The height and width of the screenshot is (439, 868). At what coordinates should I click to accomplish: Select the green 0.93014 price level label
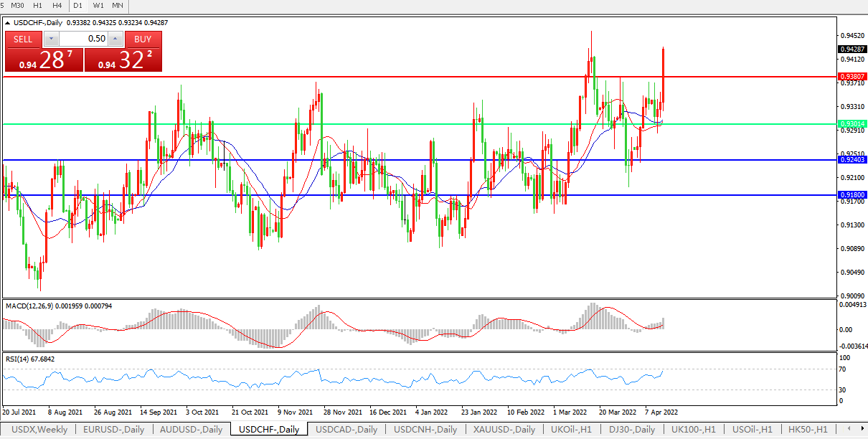pos(851,123)
